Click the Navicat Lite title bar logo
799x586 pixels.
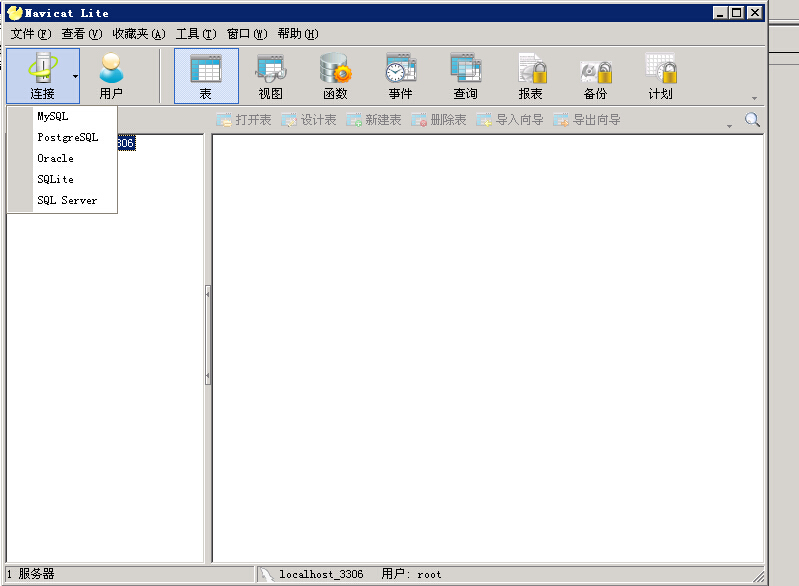(x=15, y=13)
